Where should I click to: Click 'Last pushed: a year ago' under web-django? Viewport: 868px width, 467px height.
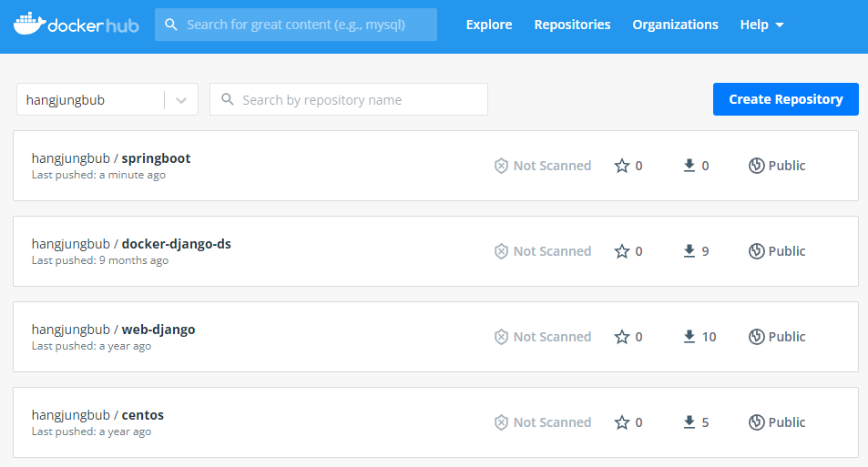[x=91, y=346]
